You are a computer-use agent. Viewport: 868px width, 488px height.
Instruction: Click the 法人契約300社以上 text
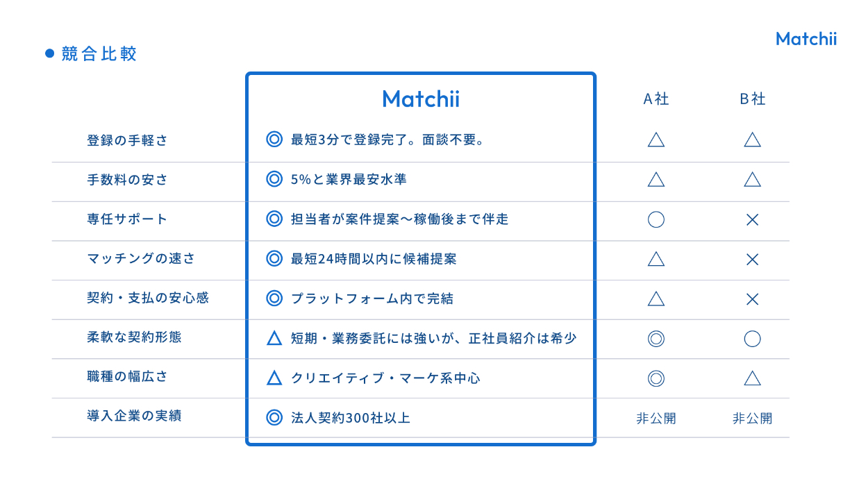click(x=351, y=418)
